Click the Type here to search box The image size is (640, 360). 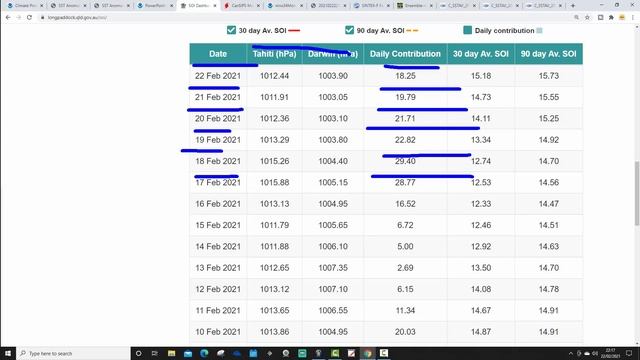tap(73, 353)
